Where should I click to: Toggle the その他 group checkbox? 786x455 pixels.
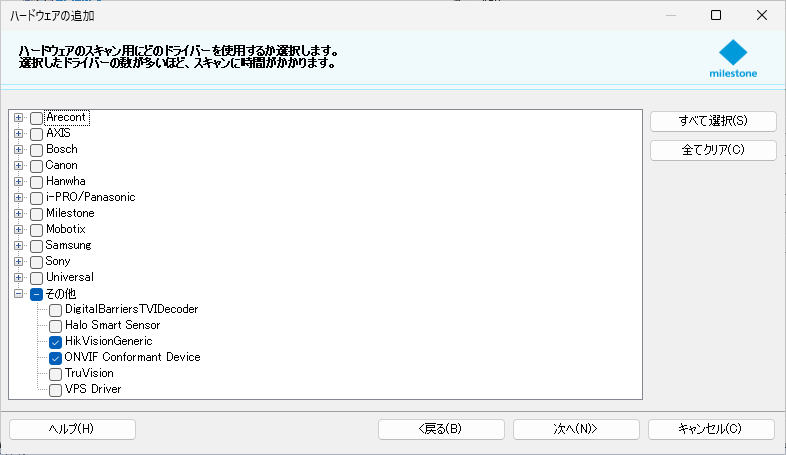(x=36, y=294)
